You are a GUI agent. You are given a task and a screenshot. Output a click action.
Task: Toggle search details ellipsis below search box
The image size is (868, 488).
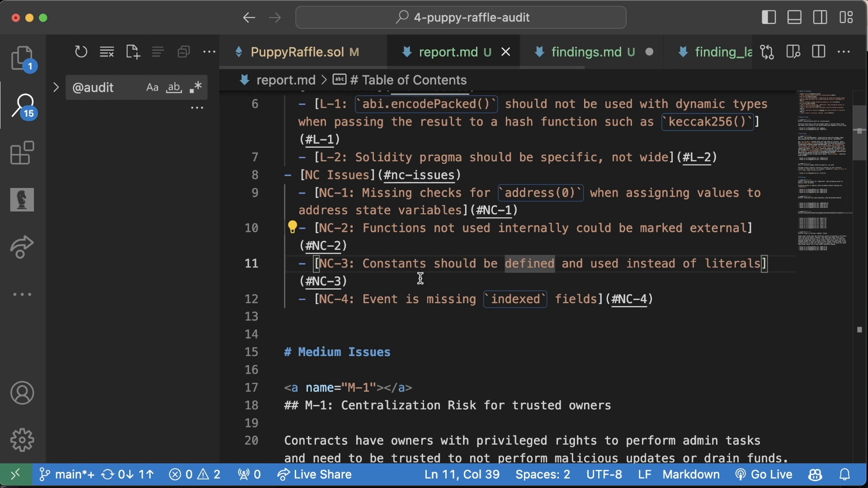click(197, 108)
